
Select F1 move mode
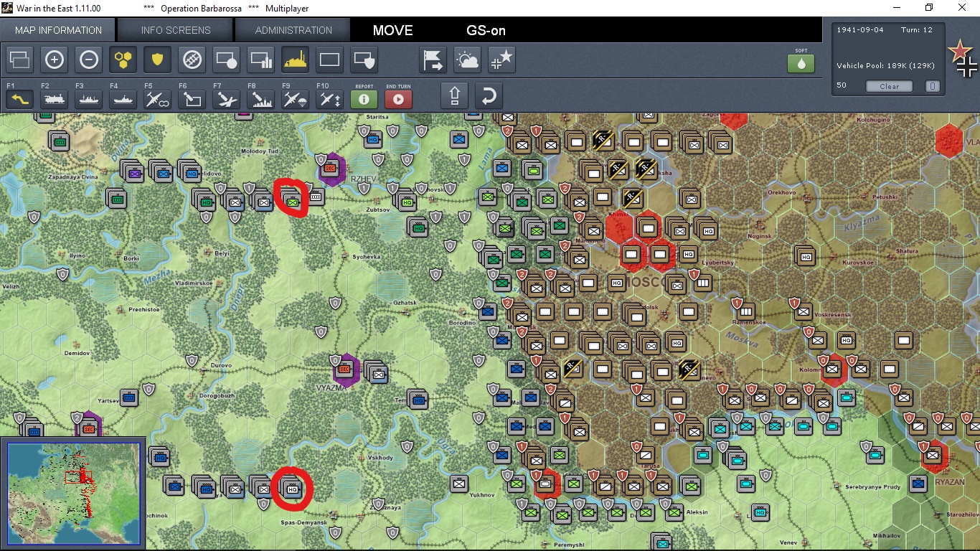pyautogui.click(x=19, y=99)
